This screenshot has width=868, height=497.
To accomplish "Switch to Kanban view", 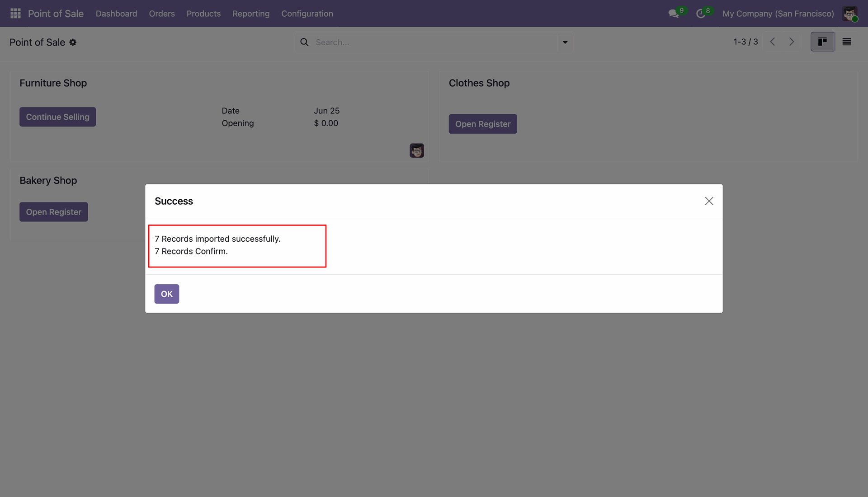I will click(x=822, y=42).
